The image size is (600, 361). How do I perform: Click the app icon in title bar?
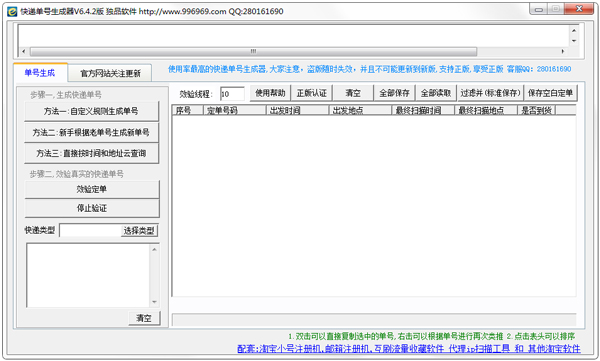[12, 11]
